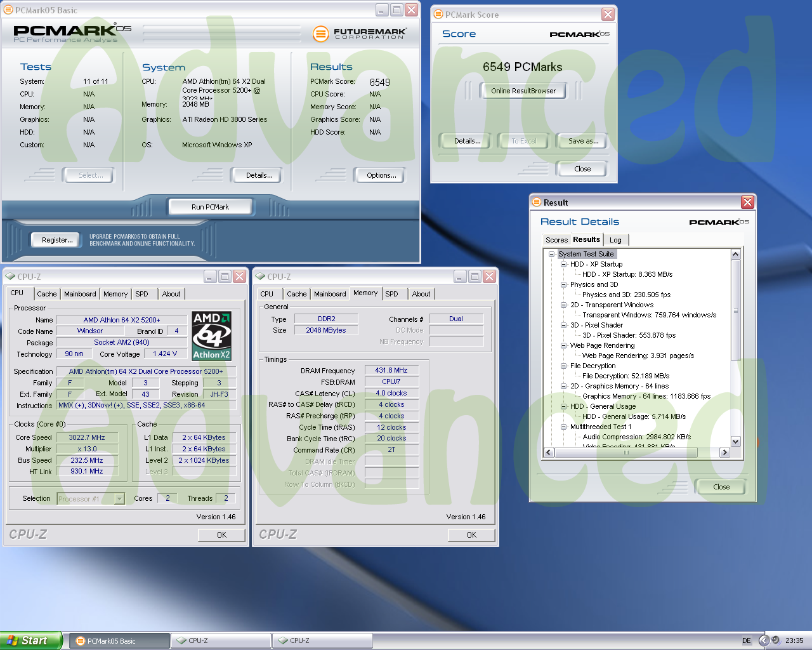Click the Futuremark Corporation logo icon
Viewport: 812px width, 650px height.
point(321,34)
